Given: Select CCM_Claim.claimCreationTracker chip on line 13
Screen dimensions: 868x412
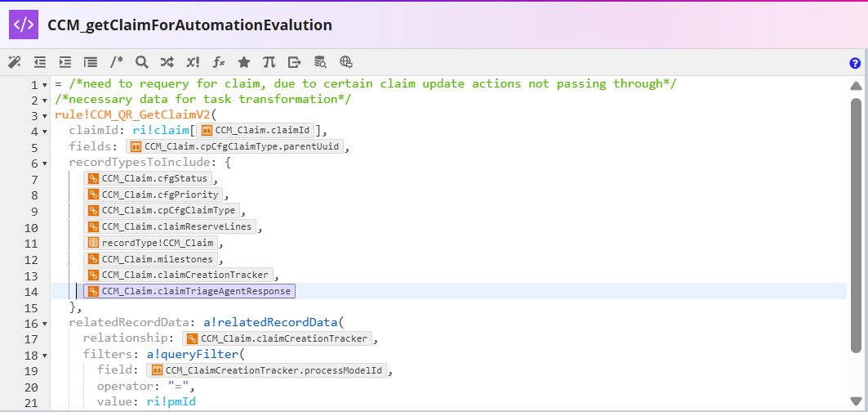Looking at the screenshot, I should click(178, 275).
